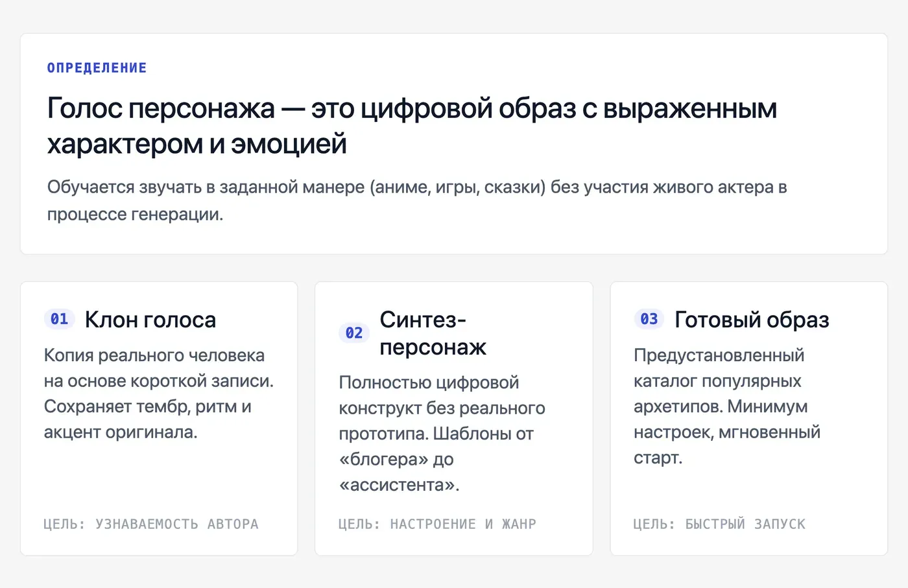908x588 pixels.
Task: Click the footer 'ЦЕЛЬ: НАСТРОЕНИЕ И ЖАНР'
Action: coord(437,524)
